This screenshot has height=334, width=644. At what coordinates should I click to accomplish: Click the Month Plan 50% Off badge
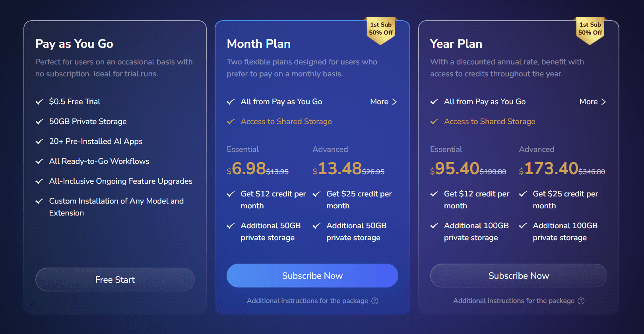[381, 29]
